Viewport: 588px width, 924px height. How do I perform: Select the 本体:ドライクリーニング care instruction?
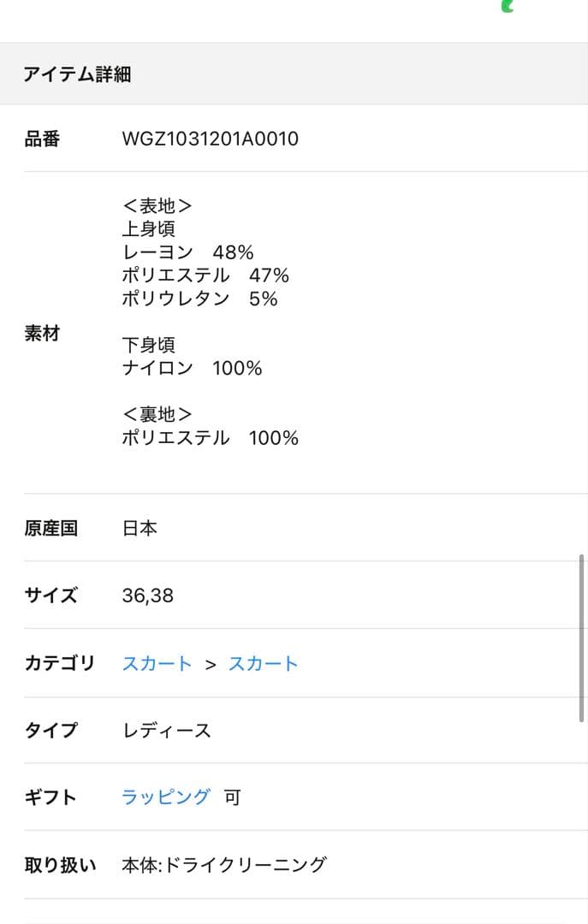pos(228,864)
